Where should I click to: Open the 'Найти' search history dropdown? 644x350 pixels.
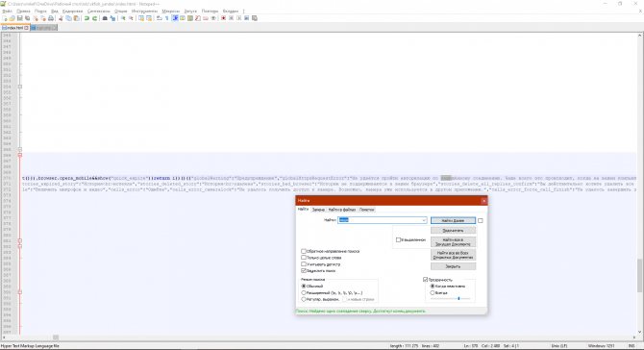point(424,220)
